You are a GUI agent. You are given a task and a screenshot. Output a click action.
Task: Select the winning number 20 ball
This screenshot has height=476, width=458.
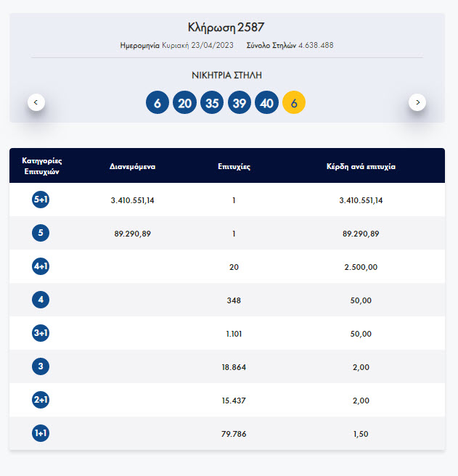[x=184, y=103]
